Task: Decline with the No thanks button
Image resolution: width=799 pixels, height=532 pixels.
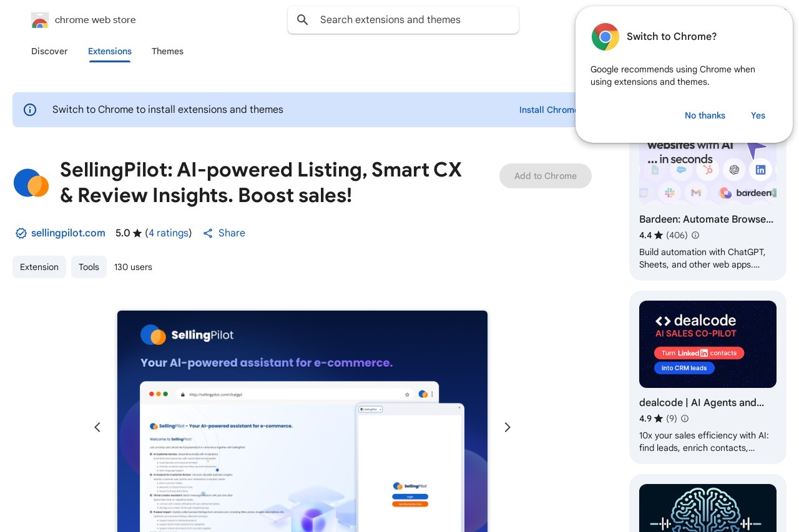Action: click(x=705, y=115)
